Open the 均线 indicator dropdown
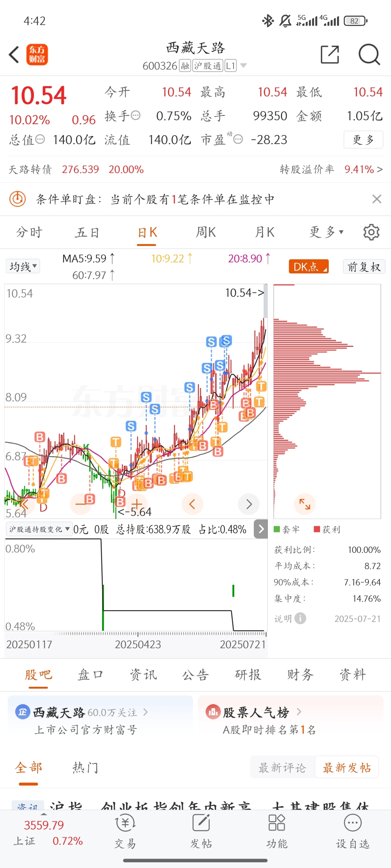This screenshot has height=868, width=391. pyautogui.click(x=23, y=267)
